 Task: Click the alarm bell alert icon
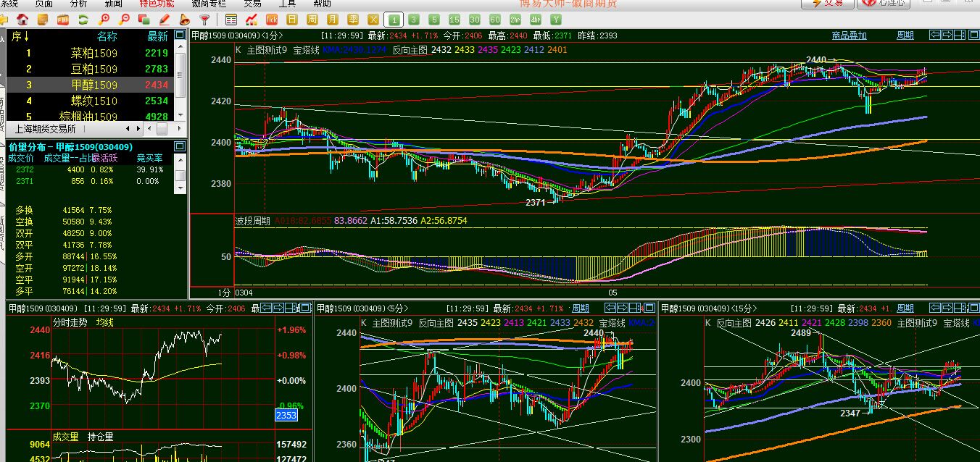(186, 20)
